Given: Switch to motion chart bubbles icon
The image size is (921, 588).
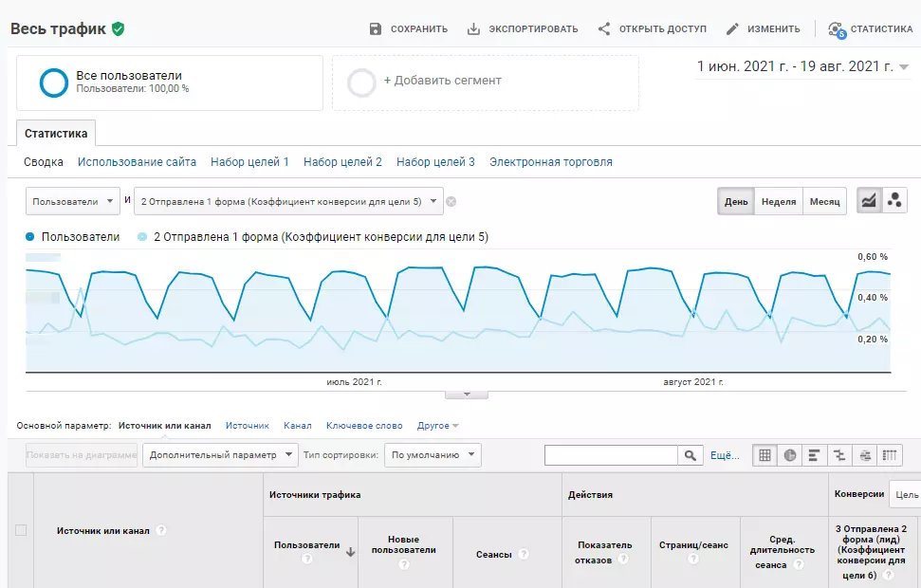Looking at the screenshot, I should pos(894,201).
